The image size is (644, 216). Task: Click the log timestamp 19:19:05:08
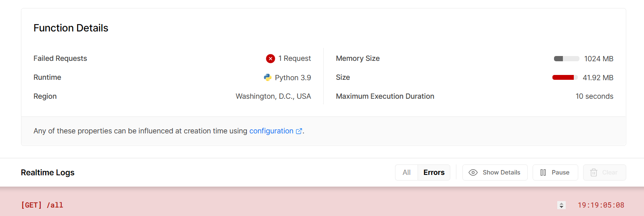pyautogui.click(x=601, y=205)
